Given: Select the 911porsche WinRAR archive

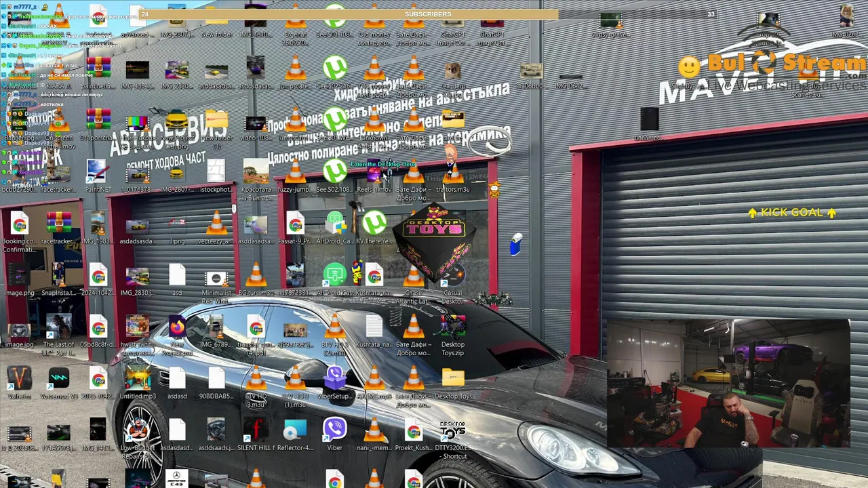Looking at the screenshot, I should pyautogui.click(x=98, y=124).
